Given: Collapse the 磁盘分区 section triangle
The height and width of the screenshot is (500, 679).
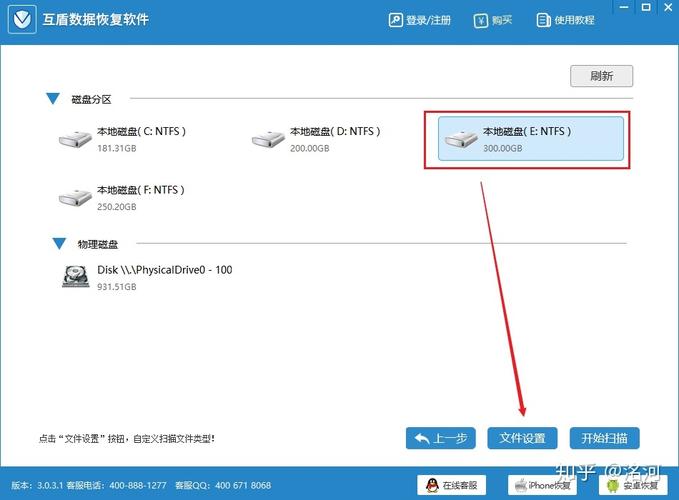Looking at the screenshot, I should coord(53,99).
